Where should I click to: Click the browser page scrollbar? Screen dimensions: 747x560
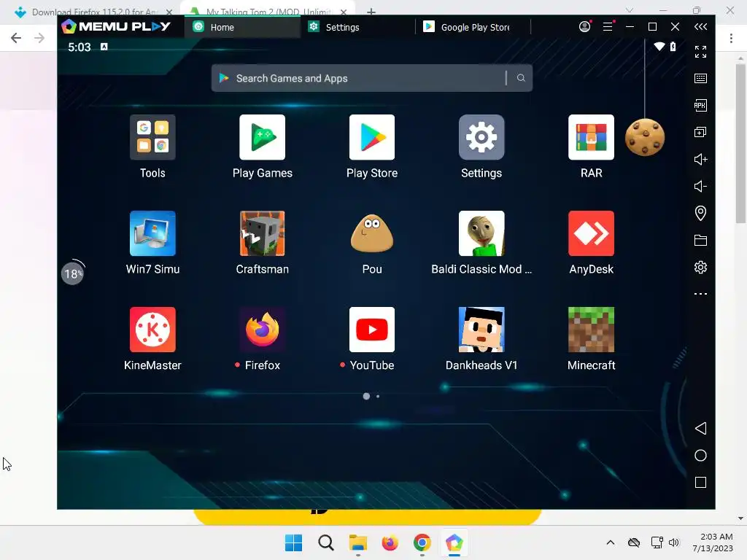740,143
